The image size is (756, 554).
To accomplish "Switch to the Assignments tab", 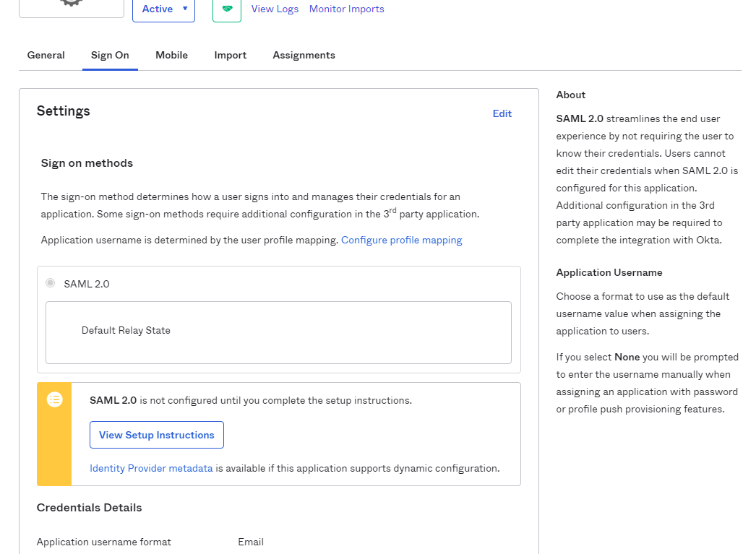I will tap(304, 55).
